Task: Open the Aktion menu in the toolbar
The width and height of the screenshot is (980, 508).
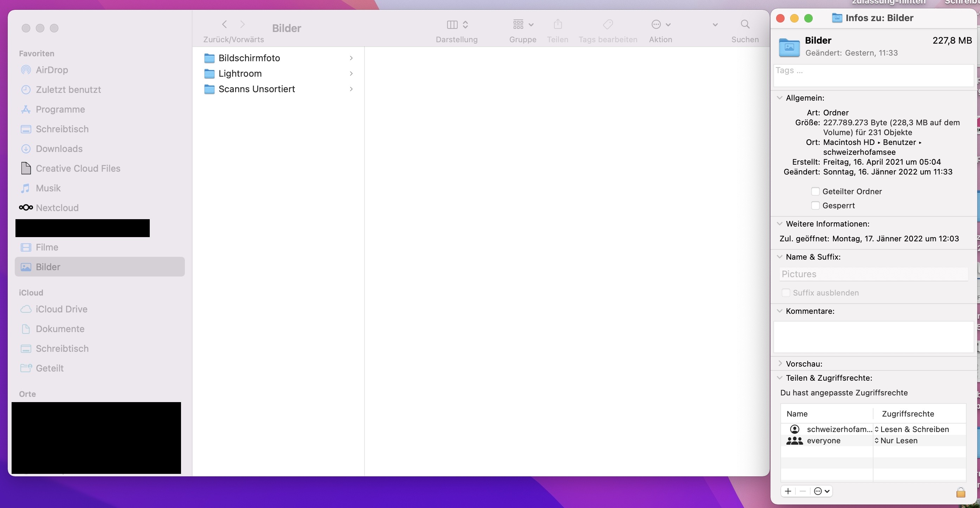Action: (x=660, y=25)
